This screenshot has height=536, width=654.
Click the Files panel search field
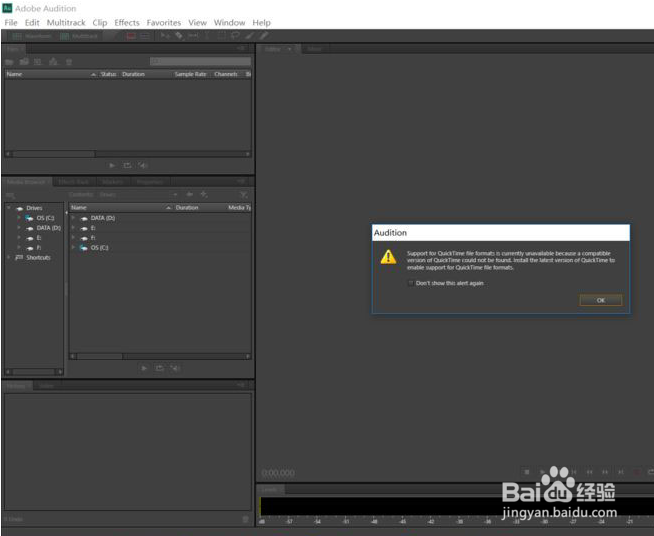pos(201,61)
